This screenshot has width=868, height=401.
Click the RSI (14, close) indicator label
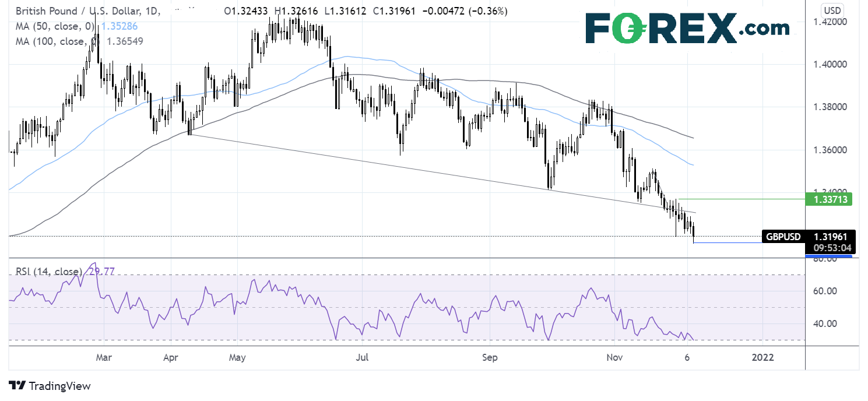point(48,269)
